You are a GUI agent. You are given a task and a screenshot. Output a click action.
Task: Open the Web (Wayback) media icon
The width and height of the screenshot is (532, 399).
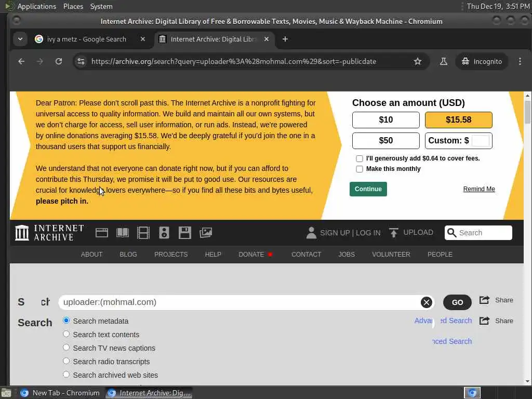(x=102, y=233)
